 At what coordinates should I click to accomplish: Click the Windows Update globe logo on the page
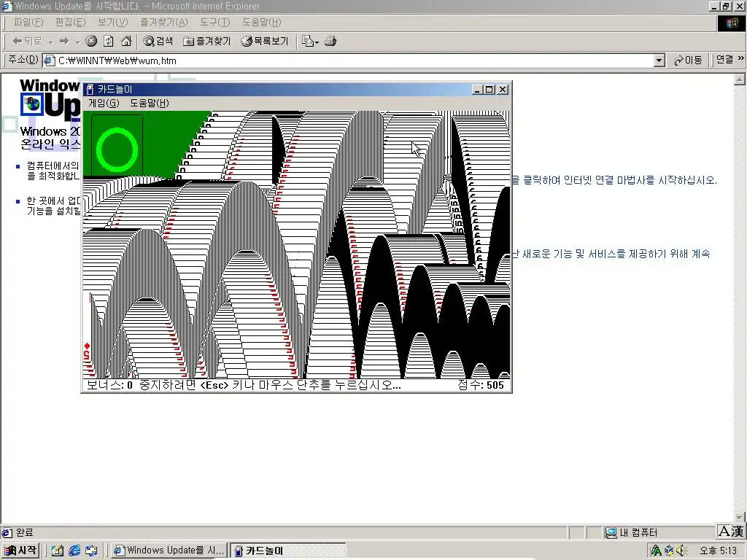tap(32, 104)
